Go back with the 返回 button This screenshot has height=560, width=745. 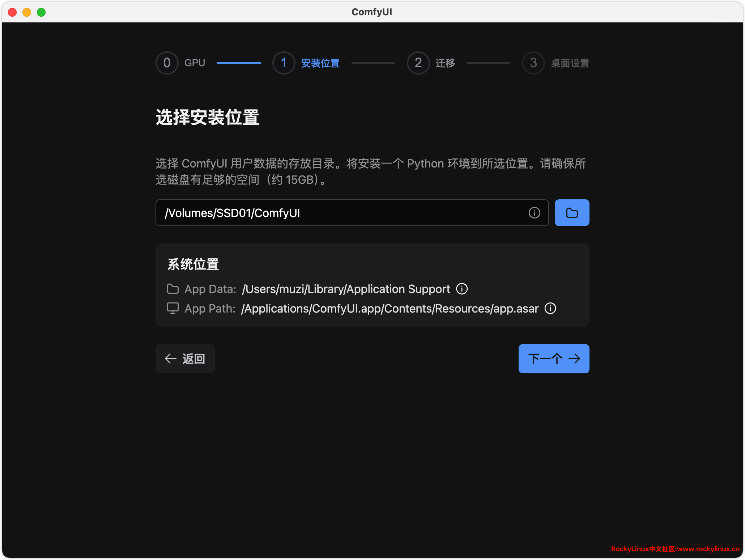185,359
